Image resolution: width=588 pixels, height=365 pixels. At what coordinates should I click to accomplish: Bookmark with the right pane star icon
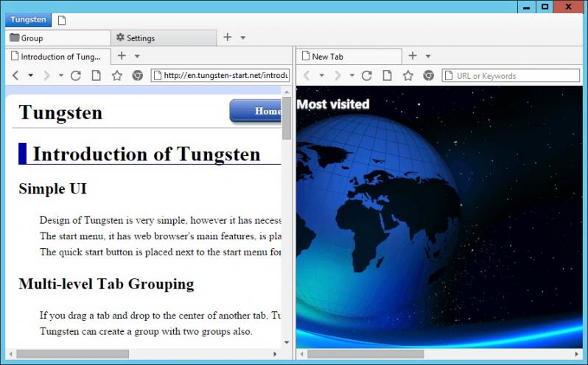(408, 76)
